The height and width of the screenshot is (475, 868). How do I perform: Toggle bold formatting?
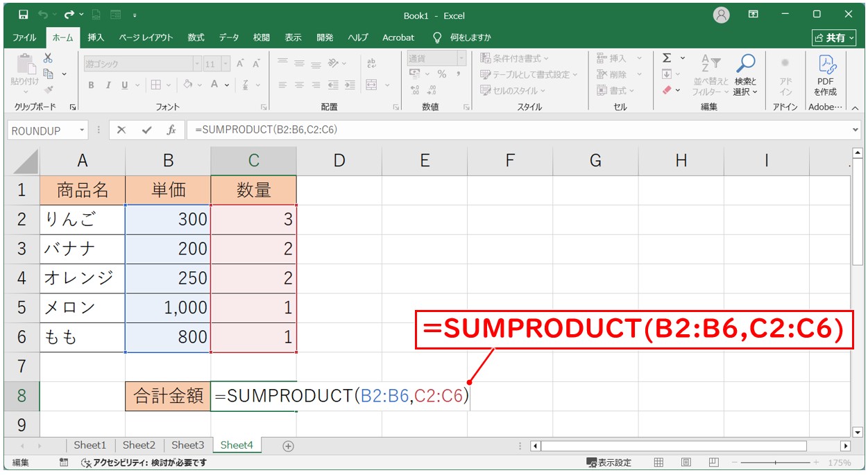pyautogui.click(x=91, y=85)
